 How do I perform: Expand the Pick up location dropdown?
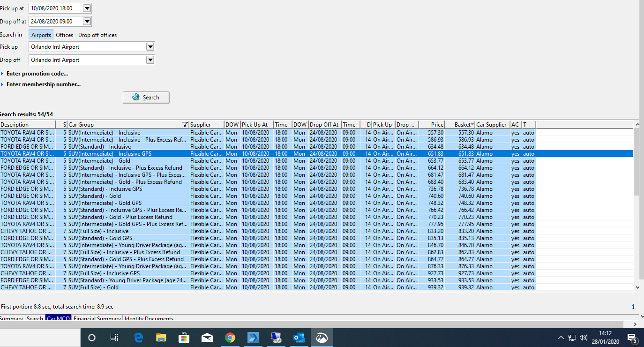[x=150, y=47]
